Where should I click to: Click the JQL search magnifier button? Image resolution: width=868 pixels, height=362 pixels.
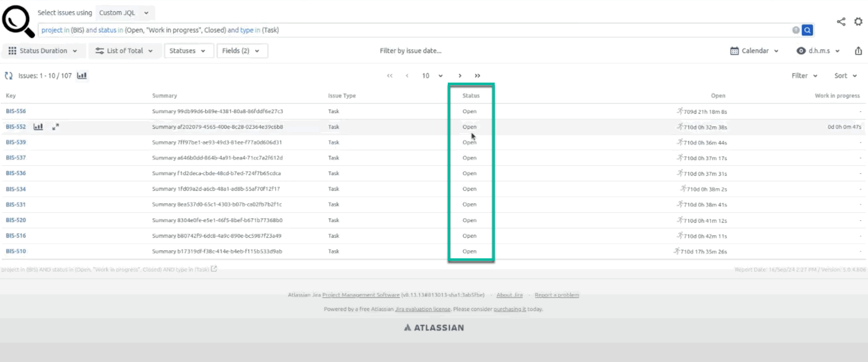point(807,30)
